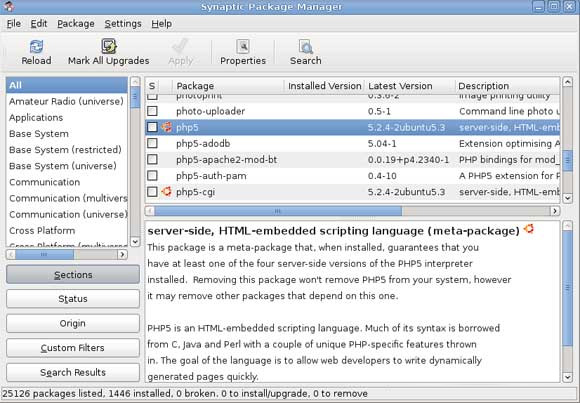Click the Reload toolbar icon
This screenshot has height=403, width=580.
[x=36, y=47]
